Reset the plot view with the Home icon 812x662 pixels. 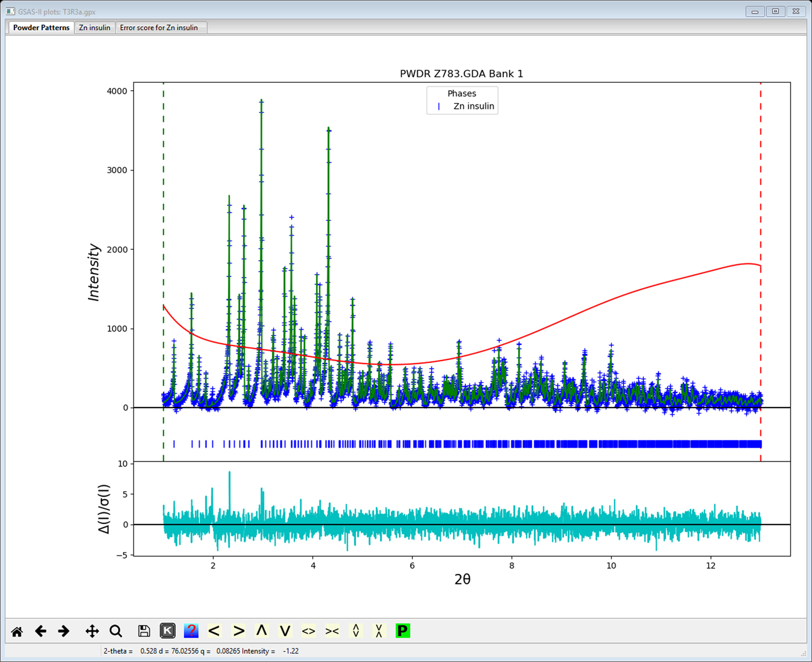[16, 631]
